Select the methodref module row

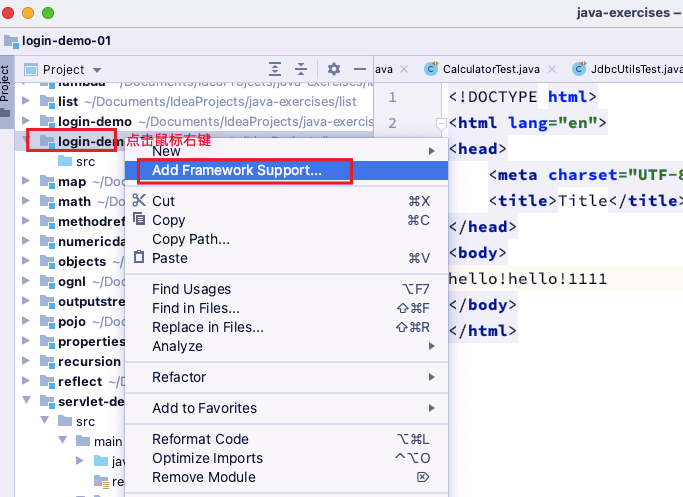pyautogui.click(x=70, y=221)
